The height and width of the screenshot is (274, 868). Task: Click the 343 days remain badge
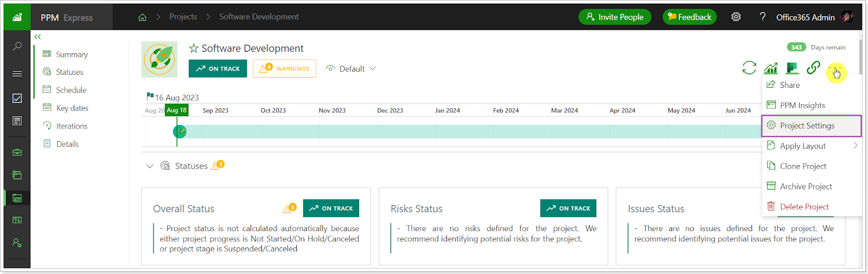[x=796, y=47]
